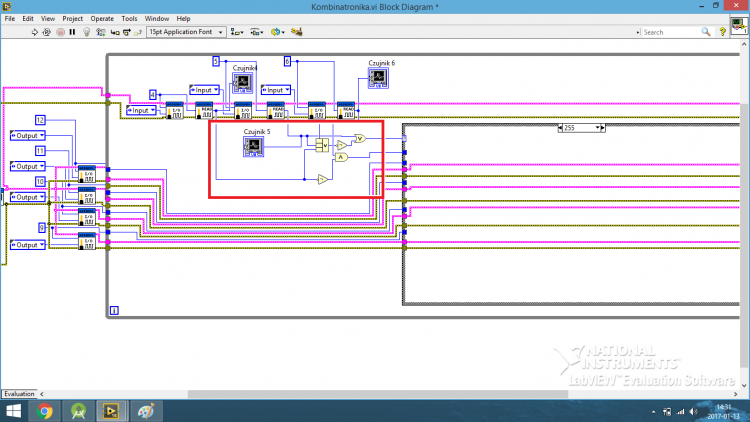The width and height of the screenshot is (750, 422).
Task: Pause the VI execution
Action: tap(72, 32)
